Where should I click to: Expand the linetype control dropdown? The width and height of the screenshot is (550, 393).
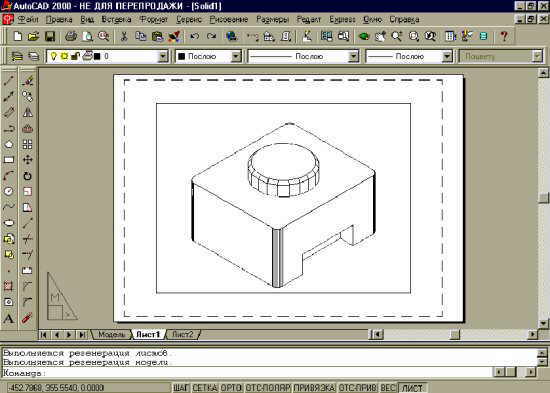coord(354,56)
